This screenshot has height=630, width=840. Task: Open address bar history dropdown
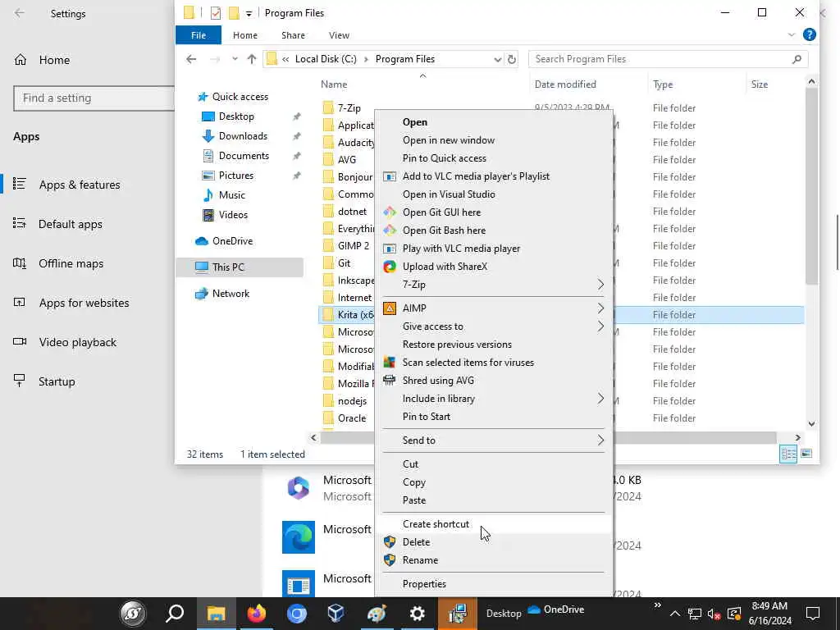(x=497, y=59)
